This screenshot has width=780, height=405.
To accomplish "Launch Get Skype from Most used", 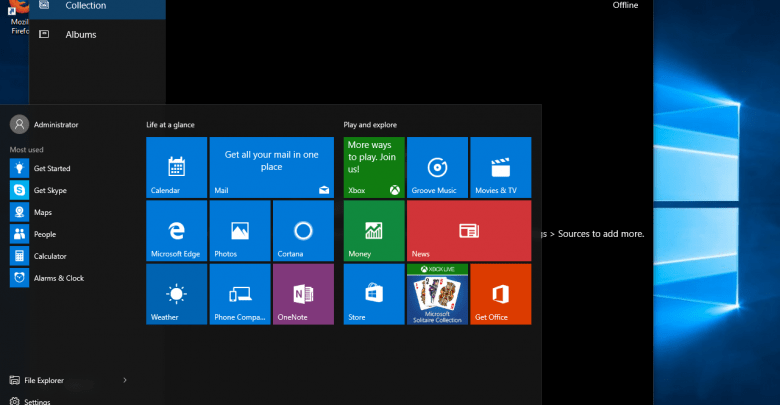I will 70,190.
